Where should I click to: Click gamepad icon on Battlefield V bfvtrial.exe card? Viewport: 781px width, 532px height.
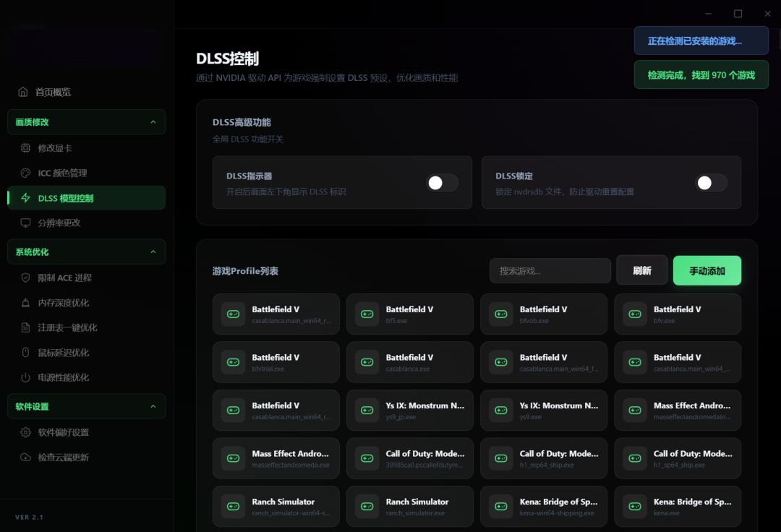233,362
